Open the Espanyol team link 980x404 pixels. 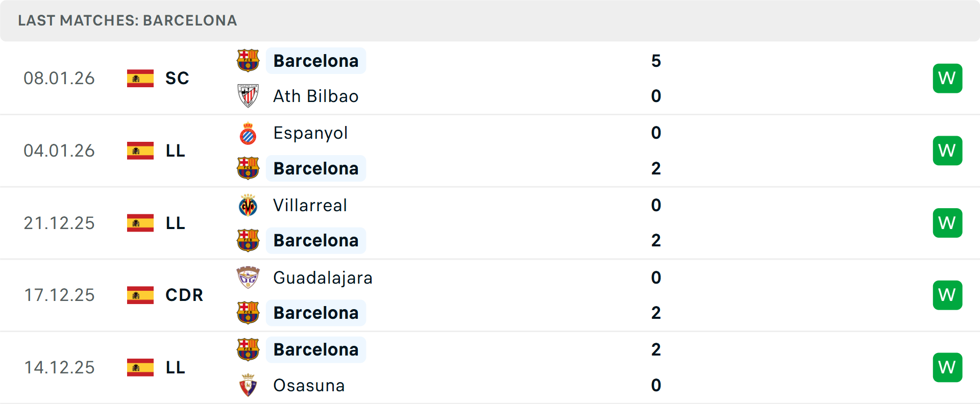click(x=310, y=133)
